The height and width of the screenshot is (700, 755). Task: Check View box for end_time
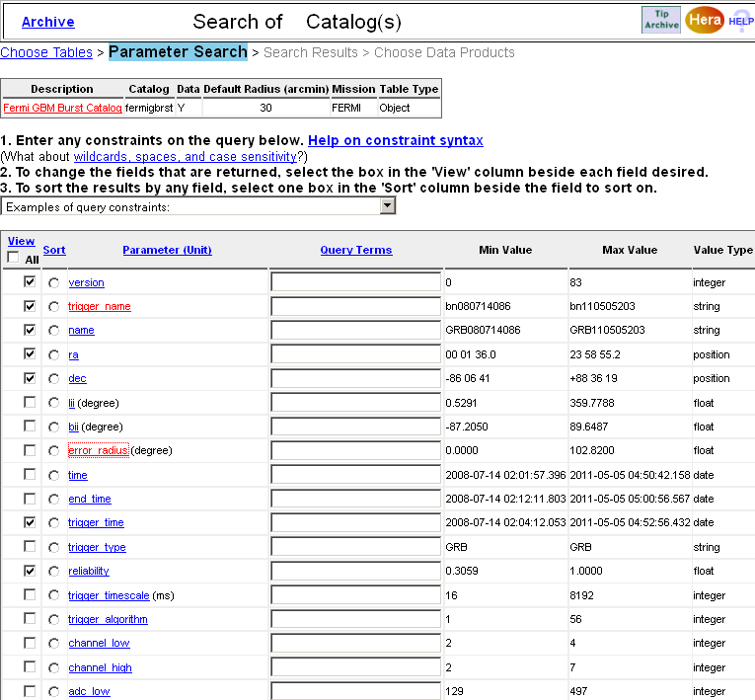click(30, 499)
